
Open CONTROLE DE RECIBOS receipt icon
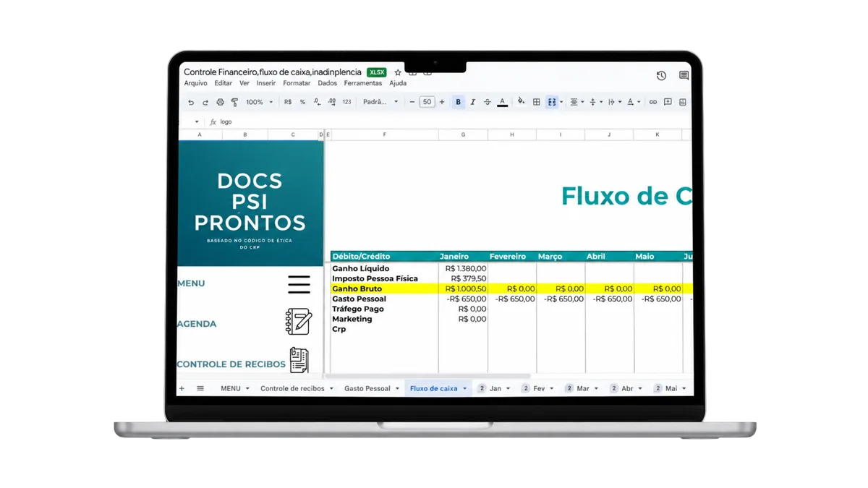point(299,360)
